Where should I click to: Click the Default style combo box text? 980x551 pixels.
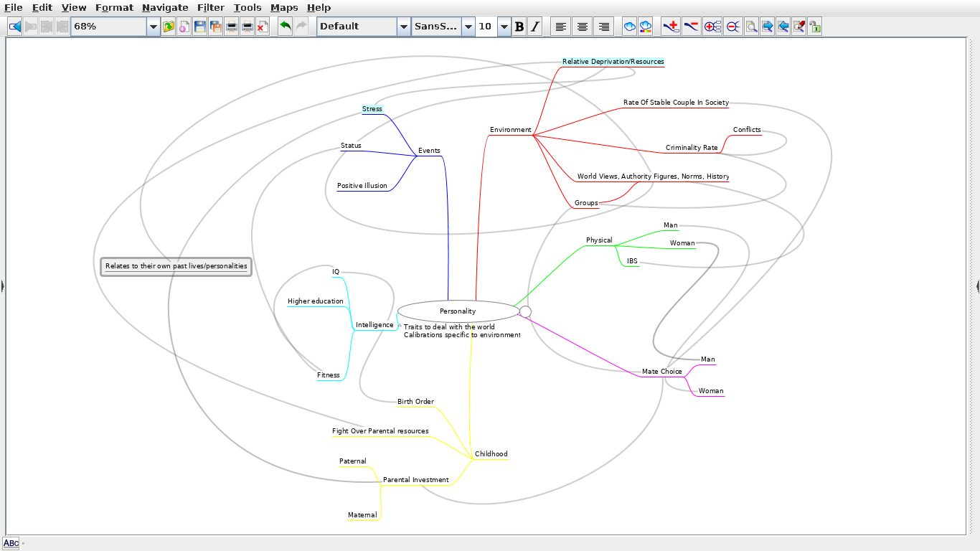tap(357, 27)
